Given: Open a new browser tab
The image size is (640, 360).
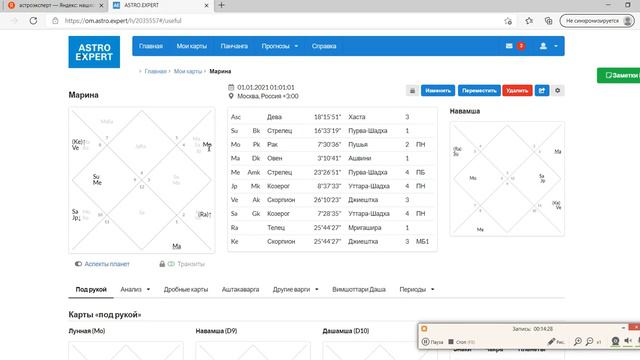Looking at the screenshot, I should coord(221,5).
